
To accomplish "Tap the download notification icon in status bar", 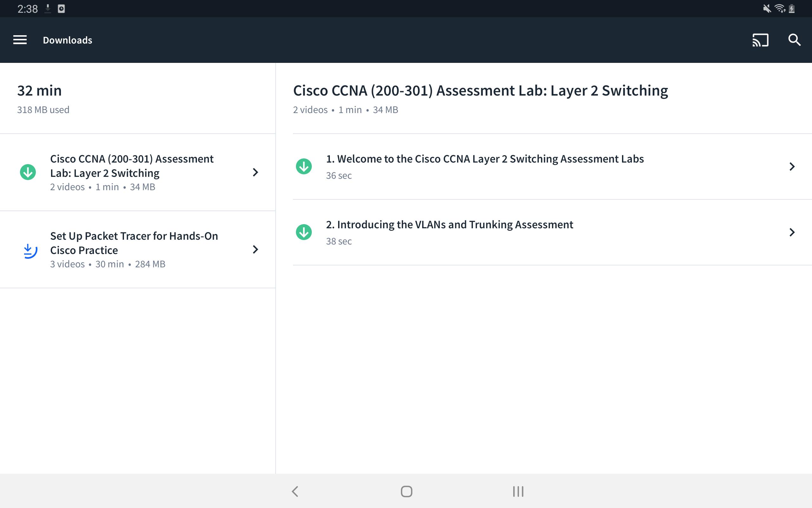I will click(48, 9).
